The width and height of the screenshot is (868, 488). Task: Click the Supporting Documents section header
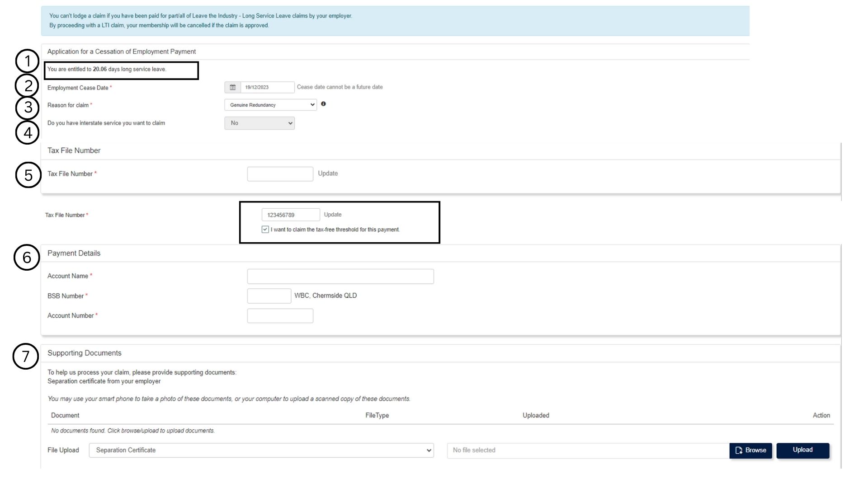[x=84, y=353]
